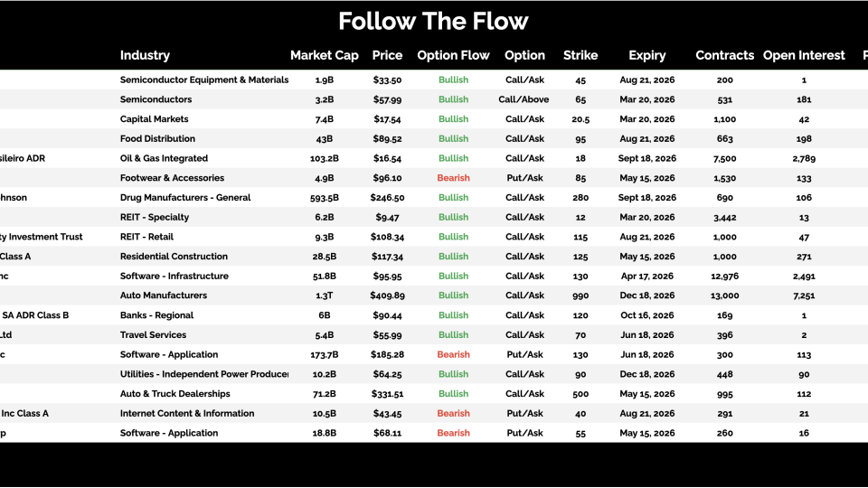Click the Follow The Flow title
Screen dimensions: 868x488
433,21
